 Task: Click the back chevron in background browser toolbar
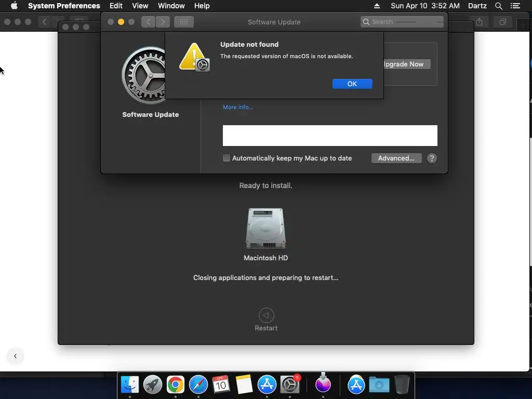(x=44, y=22)
